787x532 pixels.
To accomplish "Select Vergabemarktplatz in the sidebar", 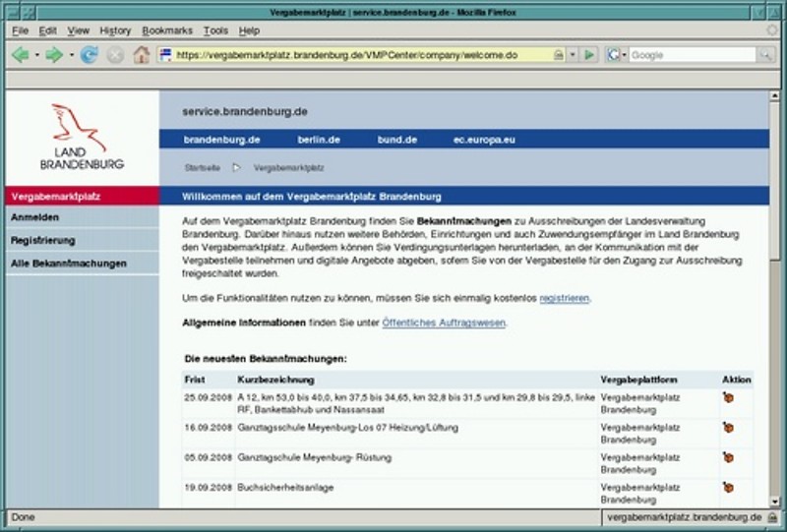I will [83, 197].
